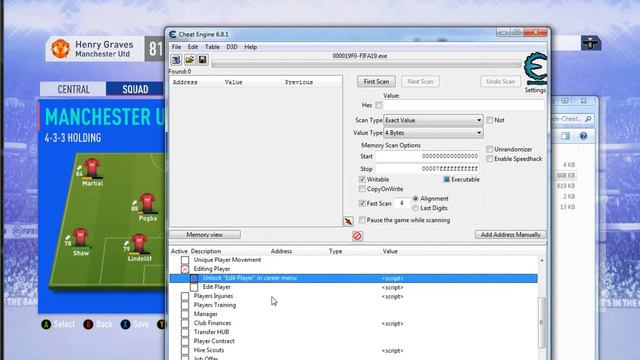Toggle the Fast Scan checkbox
This screenshot has width=640, height=360.
click(x=362, y=203)
